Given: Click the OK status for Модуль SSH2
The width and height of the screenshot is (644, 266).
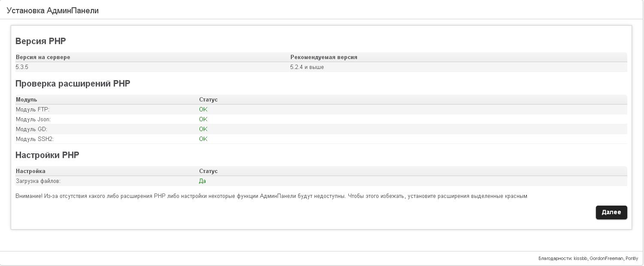Looking at the screenshot, I should 203,139.
